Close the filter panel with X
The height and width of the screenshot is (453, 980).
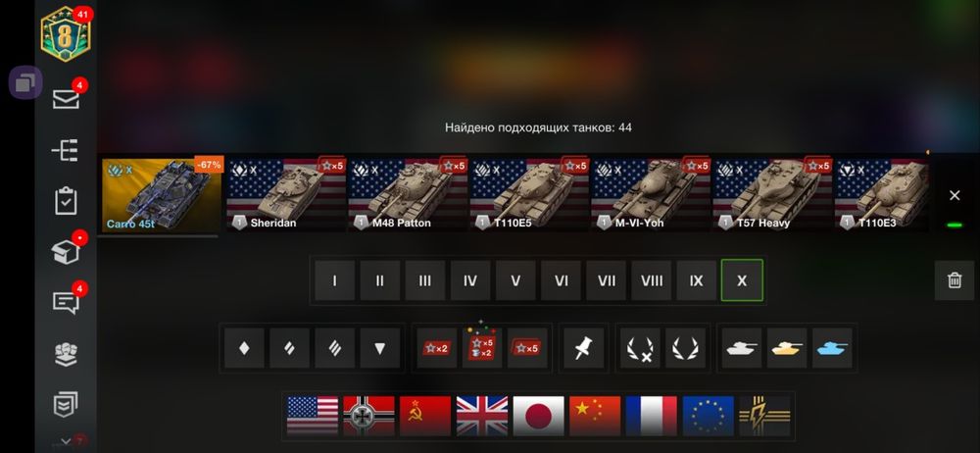955,195
